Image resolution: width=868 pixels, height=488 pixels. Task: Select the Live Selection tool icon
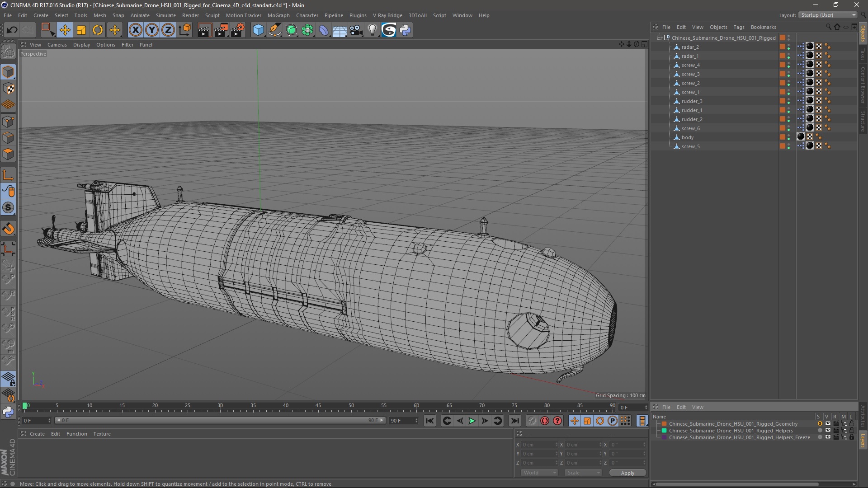48,30
